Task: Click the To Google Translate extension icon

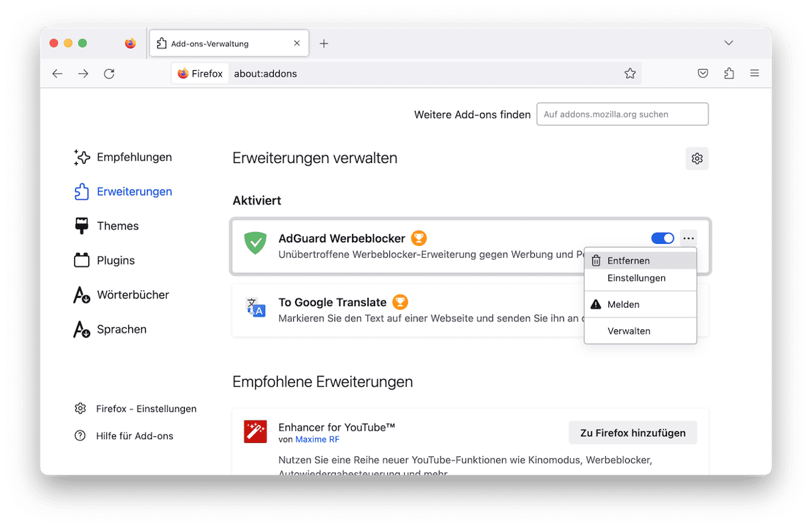Action: (255, 307)
